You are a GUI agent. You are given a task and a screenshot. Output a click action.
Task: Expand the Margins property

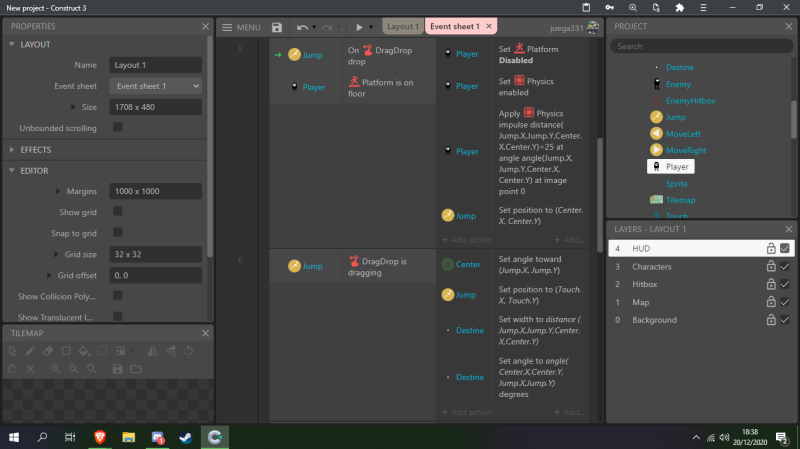coord(58,191)
